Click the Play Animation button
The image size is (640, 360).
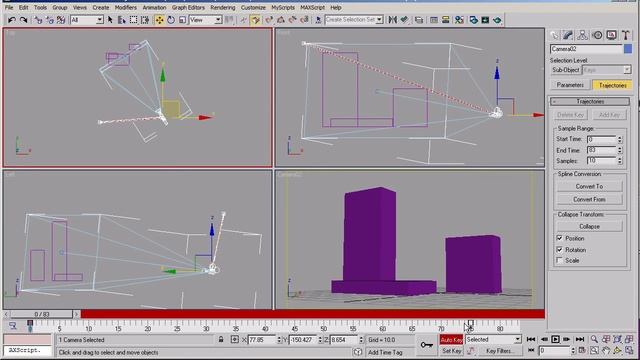pos(555,339)
